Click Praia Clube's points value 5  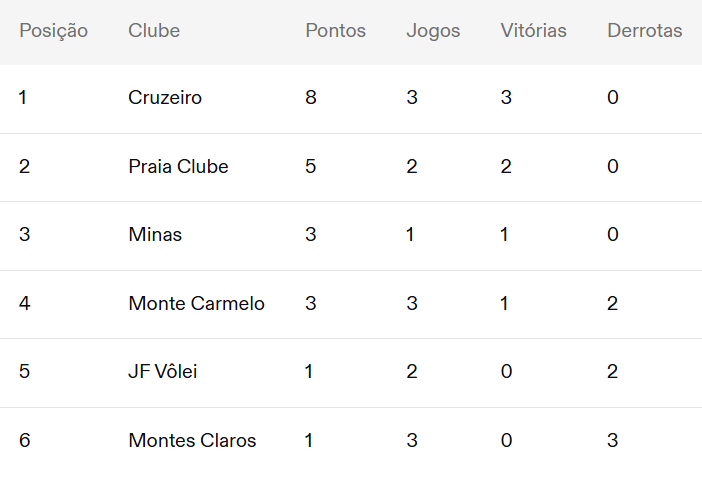(x=311, y=167)
